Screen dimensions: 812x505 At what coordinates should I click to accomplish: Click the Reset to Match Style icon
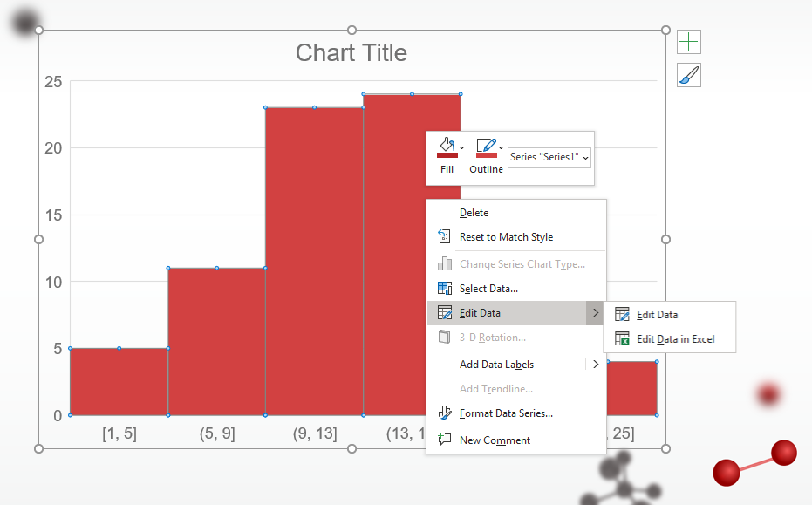click(x=445, y=236)
